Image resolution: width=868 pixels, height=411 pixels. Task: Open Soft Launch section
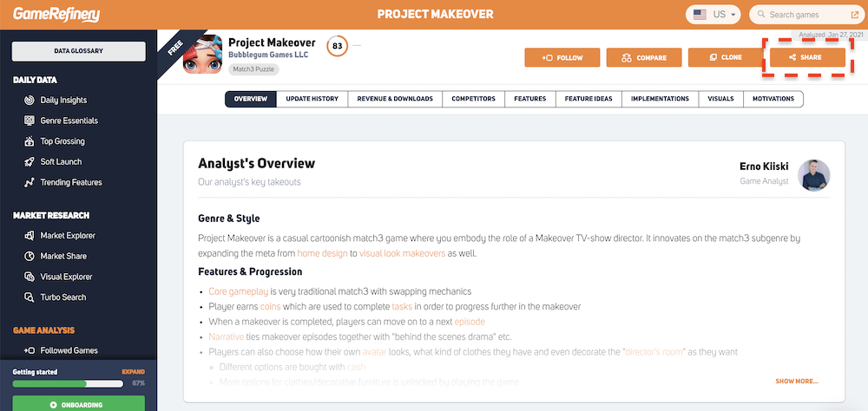pos(61,161)
